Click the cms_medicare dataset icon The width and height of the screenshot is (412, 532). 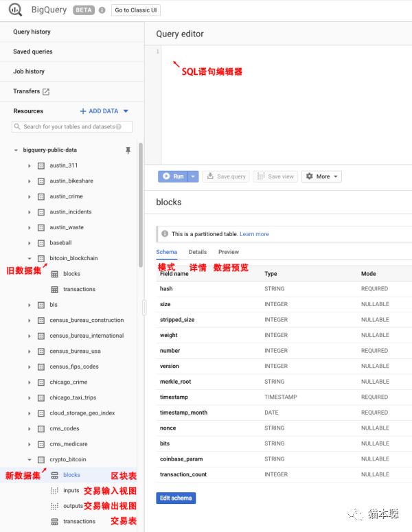click(x=41, y=444)
